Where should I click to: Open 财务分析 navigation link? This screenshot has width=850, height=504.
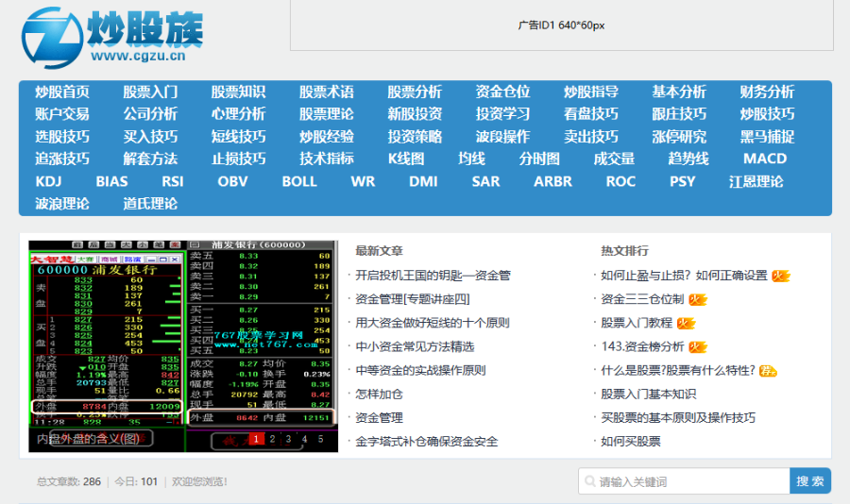767,92
